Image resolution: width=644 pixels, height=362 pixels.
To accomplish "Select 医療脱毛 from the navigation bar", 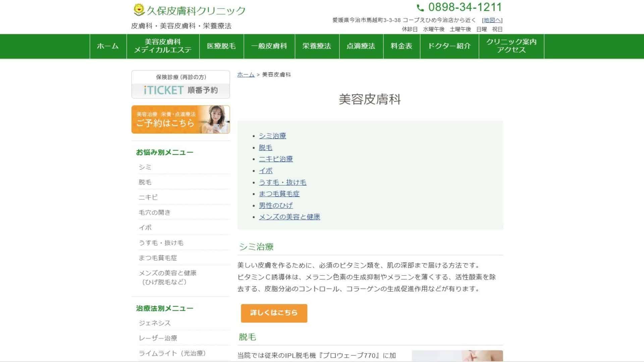I will [x=222, y=46].
